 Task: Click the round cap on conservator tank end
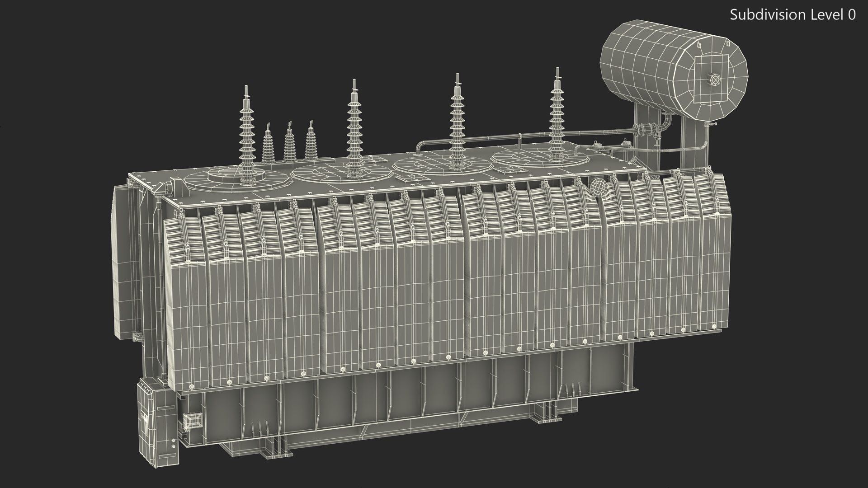(715, 80)
